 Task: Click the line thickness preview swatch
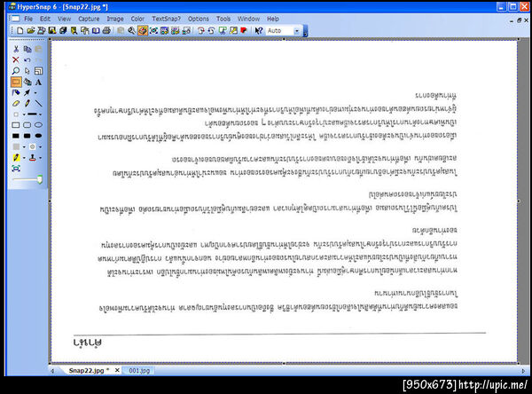(x=32, y=114)
